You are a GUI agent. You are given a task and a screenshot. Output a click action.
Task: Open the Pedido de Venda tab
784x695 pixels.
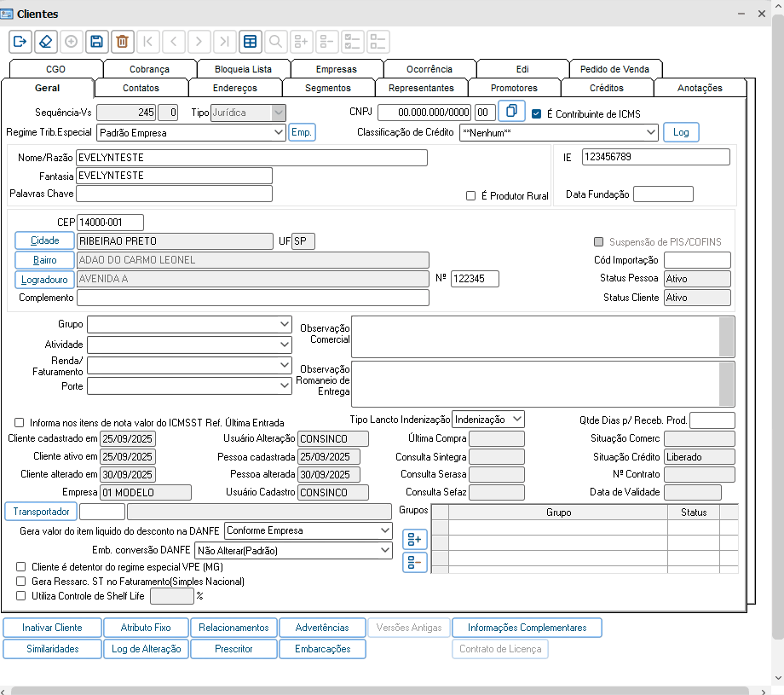point(614,69)
